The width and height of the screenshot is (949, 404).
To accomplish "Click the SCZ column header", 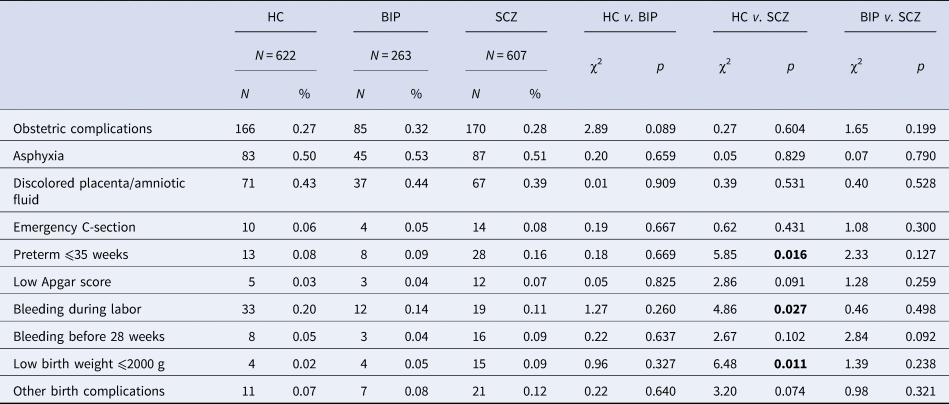I will click(x=506, y=19).
